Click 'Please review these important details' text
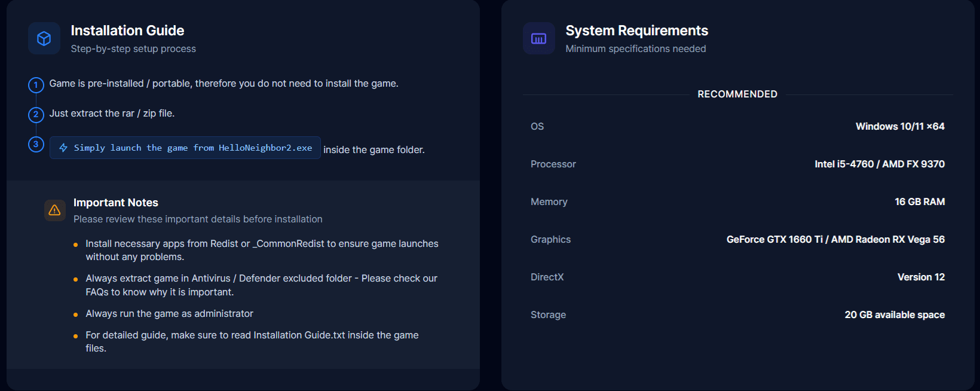 198,219
